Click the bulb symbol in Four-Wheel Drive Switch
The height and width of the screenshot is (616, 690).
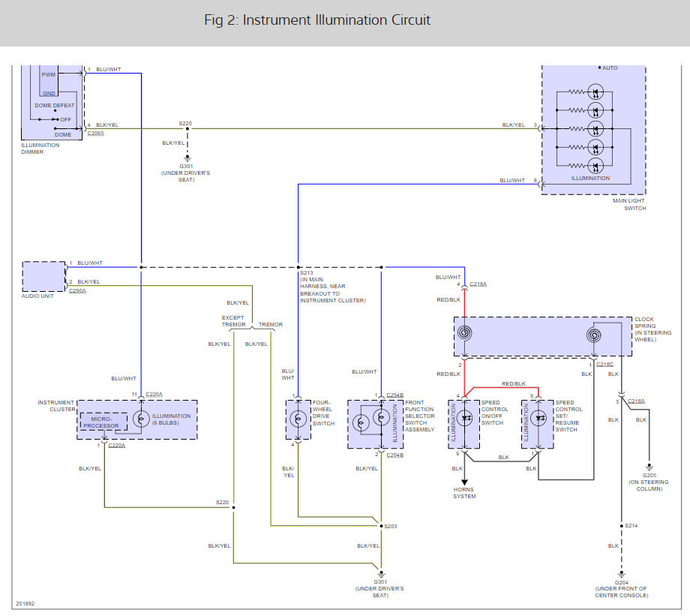tap(298, 419)
